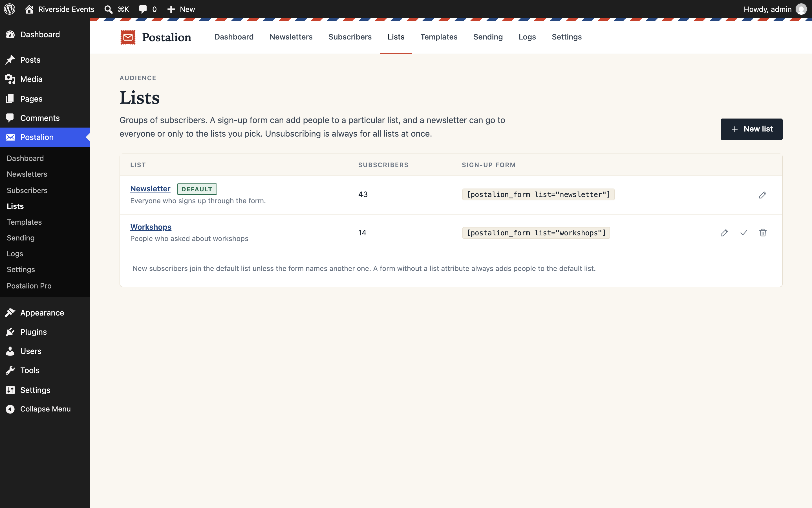The width and height of the screenshot is (812, 508).
Task: Edit the Newsletter list with pencil icon
Action: coord(762,195)
